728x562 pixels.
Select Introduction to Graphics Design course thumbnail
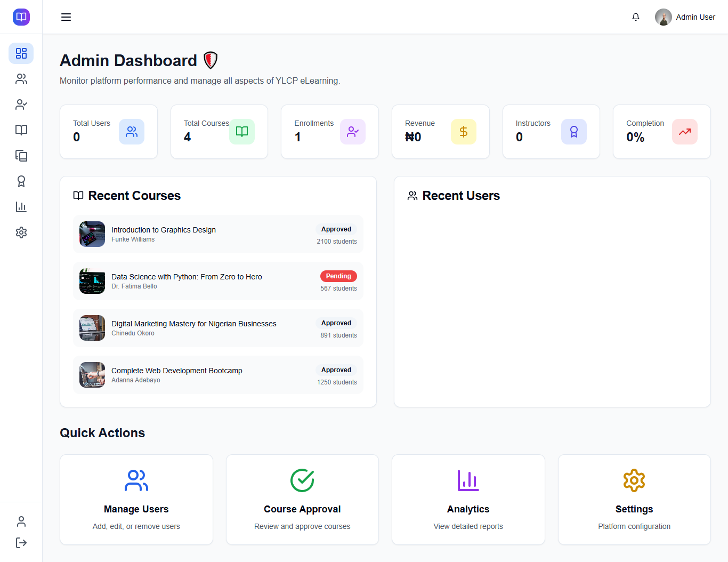point(92,234)
